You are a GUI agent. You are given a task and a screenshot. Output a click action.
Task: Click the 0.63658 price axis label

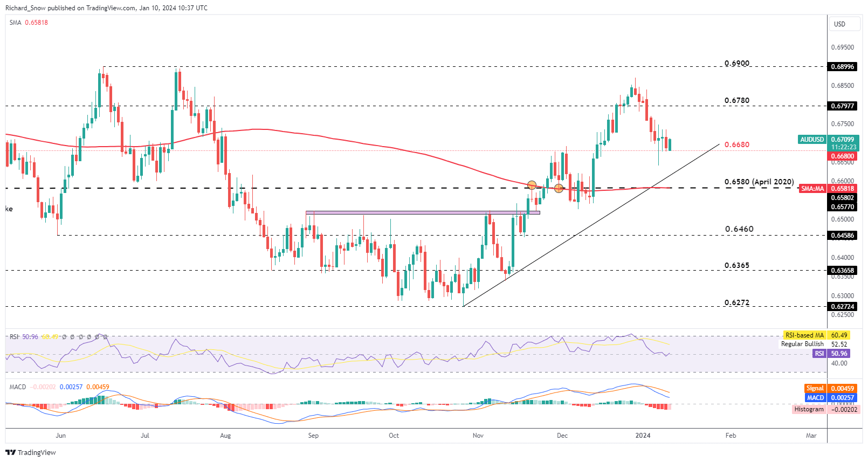tap(842, 271)
